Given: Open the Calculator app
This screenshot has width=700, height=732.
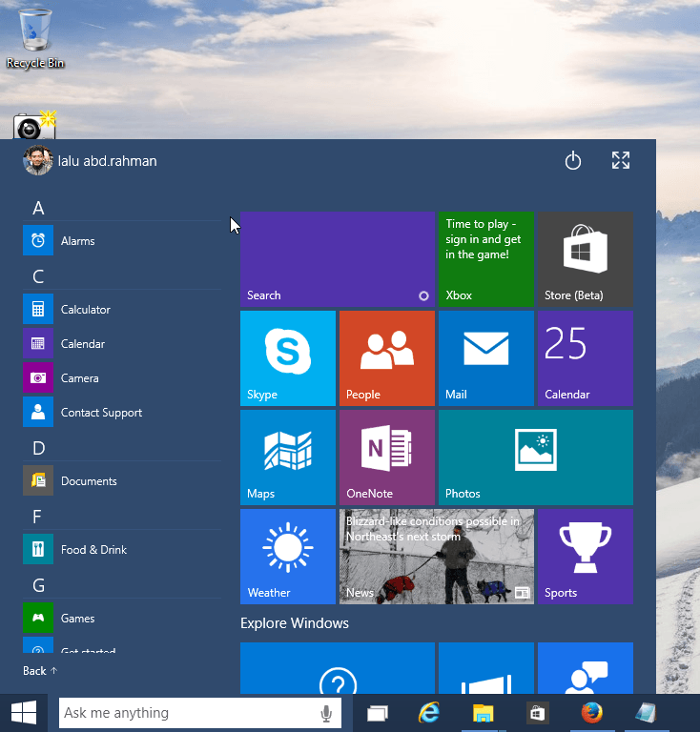Looking at the screenshot, I should (x=121, y=309).
